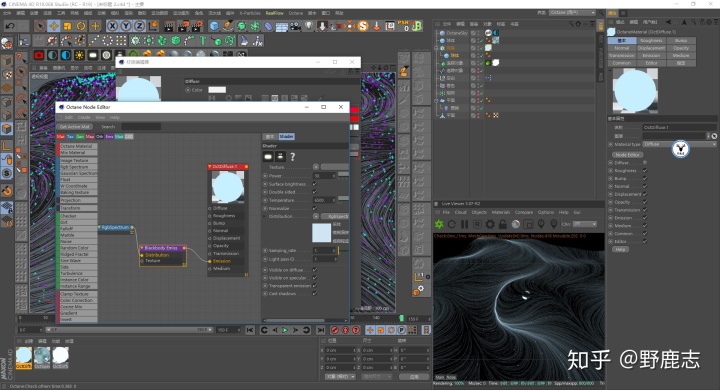Go to the end of the timeline
720x390 pixels.
pos(321,330)
